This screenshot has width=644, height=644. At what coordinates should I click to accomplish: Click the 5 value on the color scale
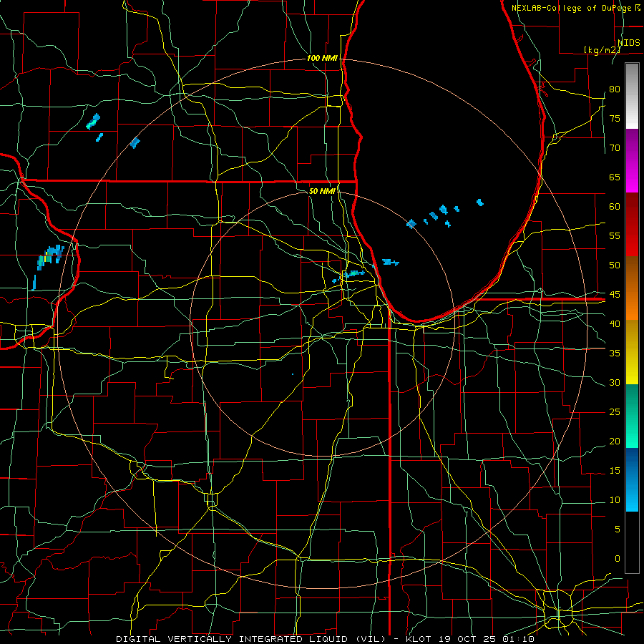618,529
